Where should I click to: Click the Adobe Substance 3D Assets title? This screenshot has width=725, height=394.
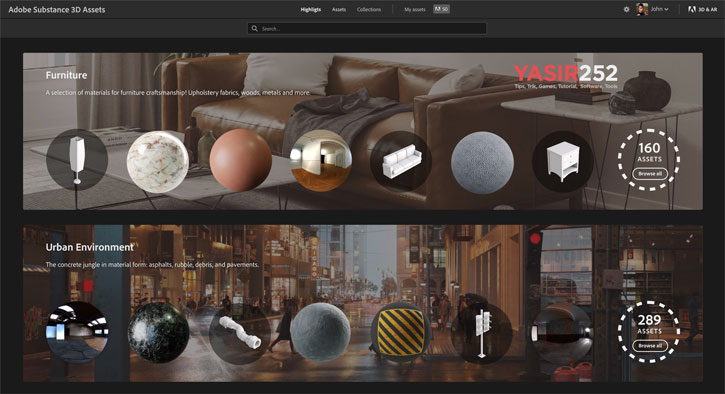(x=57, y=9)
